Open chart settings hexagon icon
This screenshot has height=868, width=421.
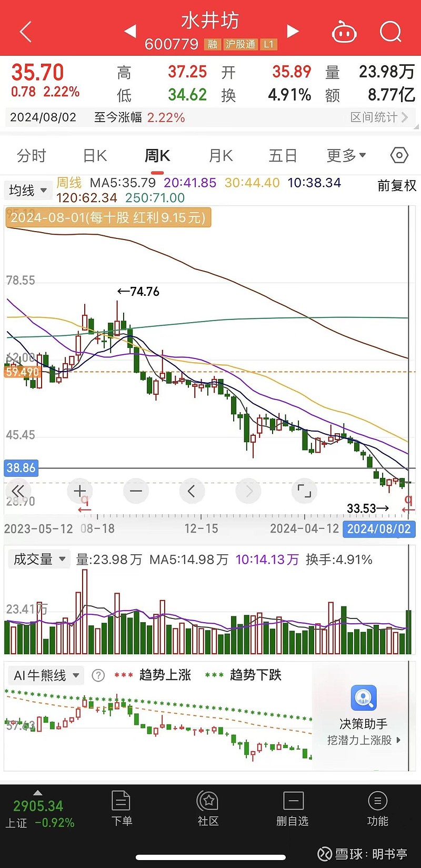(x=399, y=155)
